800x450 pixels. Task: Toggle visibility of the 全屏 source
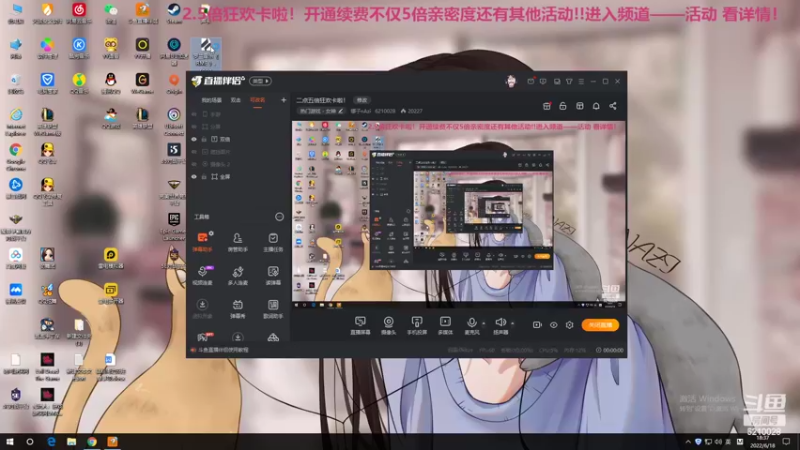pos(194,177)
